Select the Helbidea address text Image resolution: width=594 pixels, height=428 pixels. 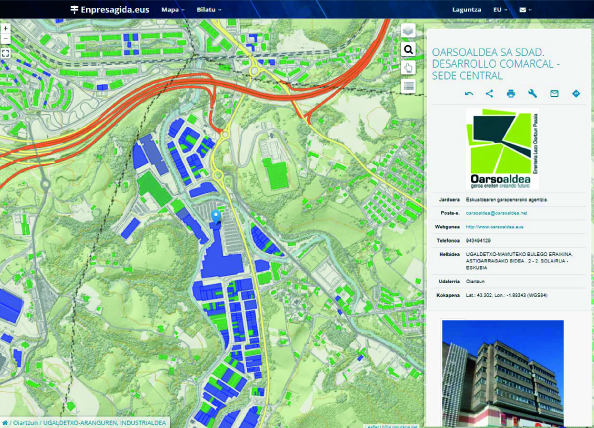[519, 261]
